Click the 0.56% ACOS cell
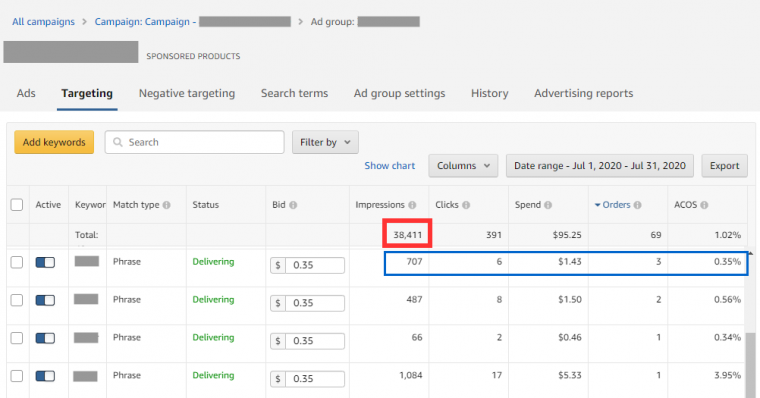 (728, 300)
